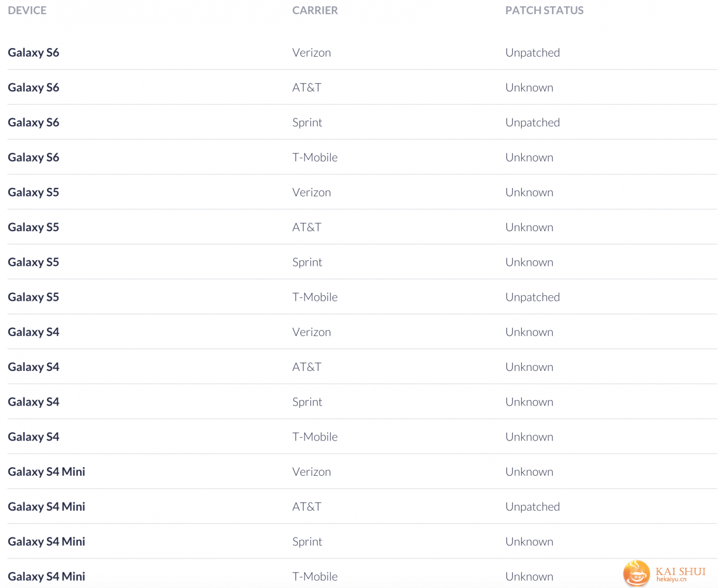
Task: Click Unpatched status for Galaxy S5 T-Mobile
Action: [x=532, y=297]
